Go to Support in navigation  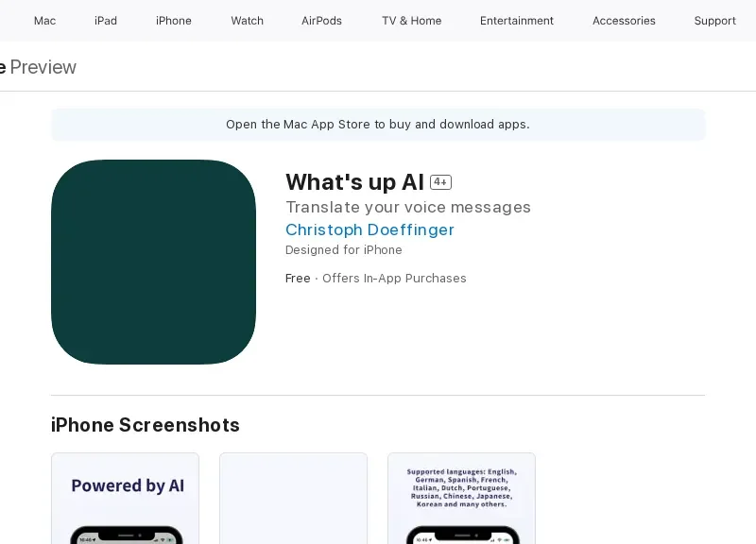pyautogui.click(x=715, y=21)
